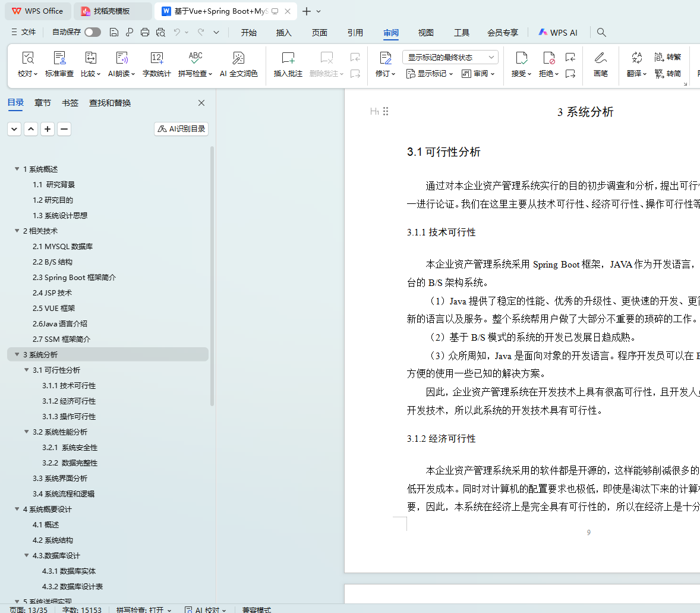Image resolution: width=700 pixels, height=613 pixels.
Task: Switch to the 视图 ribbon tab
Action: (x=425, y=33)
